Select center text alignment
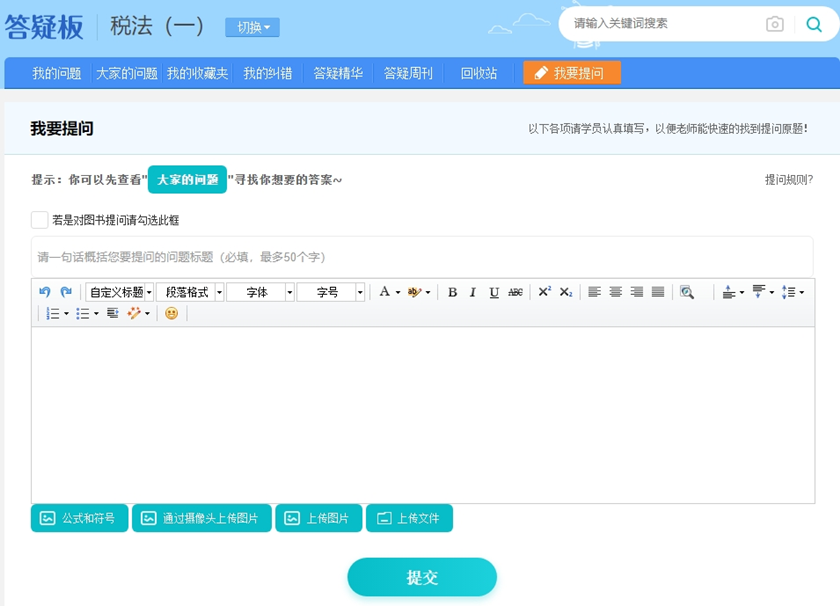Viewport: 840px width, 606px height. click(614, 292)
